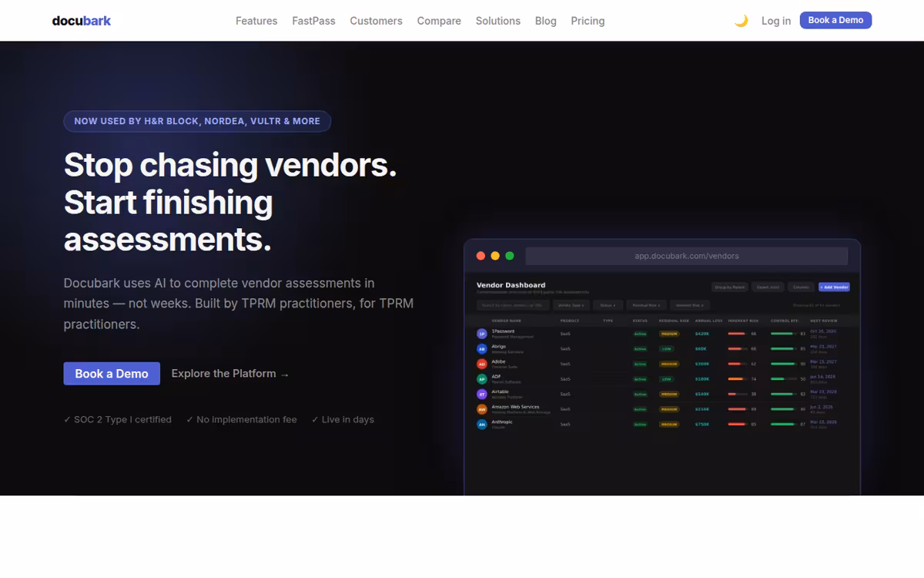The image size is (924, 578).
Task: Click the Control Eff. column header
Action: (785, 321)
